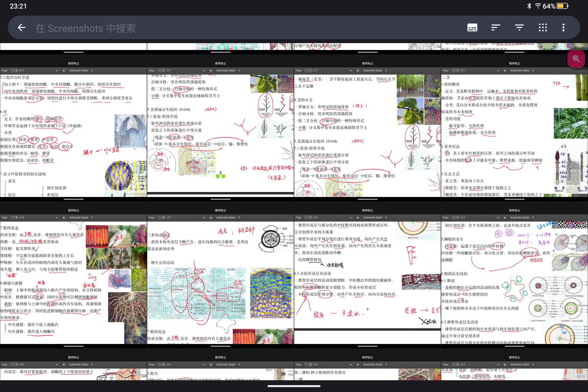
Task: Open the filter options icon
Action: point(519,27)
